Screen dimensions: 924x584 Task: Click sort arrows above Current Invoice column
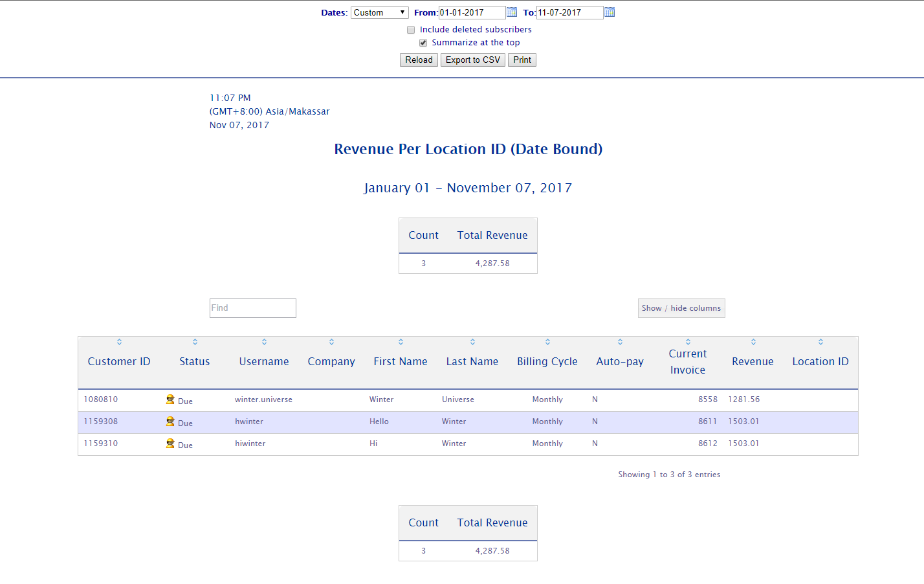(x=688, y=342)
